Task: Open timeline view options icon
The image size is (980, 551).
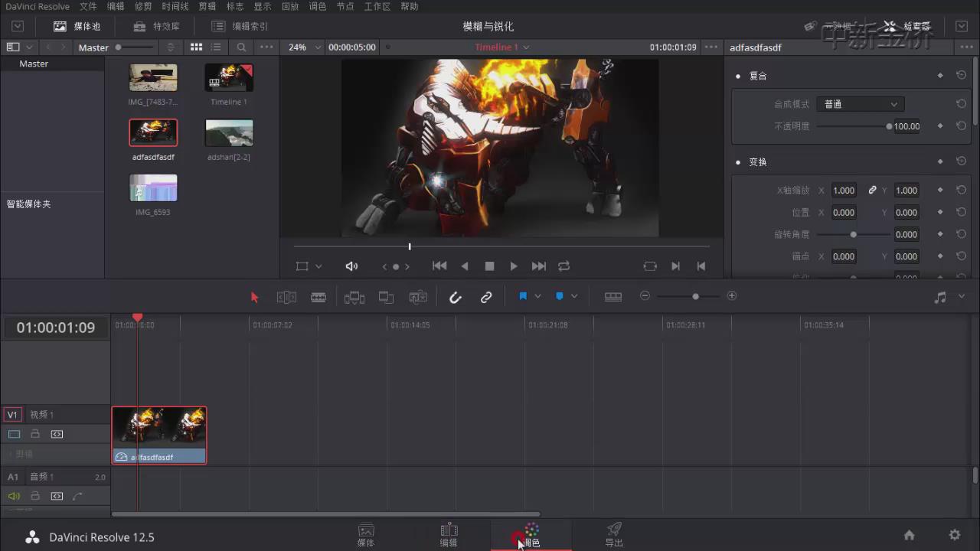Action: (613, 296)
